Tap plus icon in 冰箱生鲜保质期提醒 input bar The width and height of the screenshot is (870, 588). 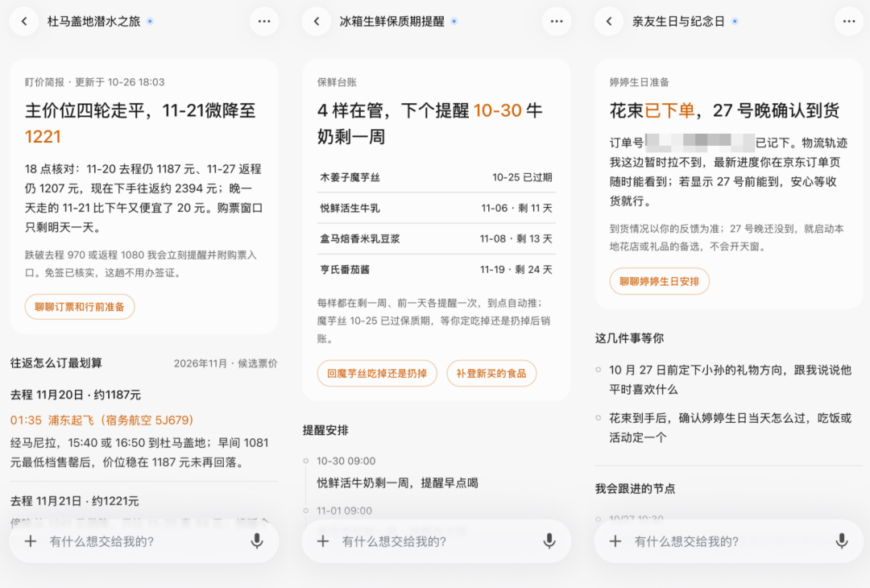pyautogui.click(x=323, y=541)
